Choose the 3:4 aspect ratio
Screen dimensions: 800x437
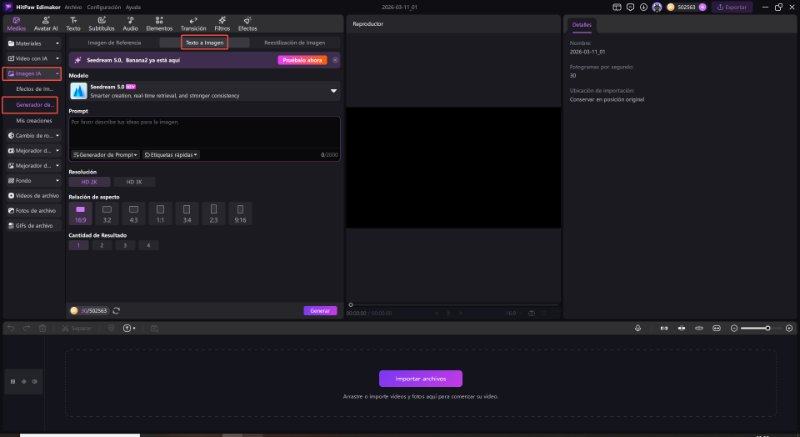187,214
